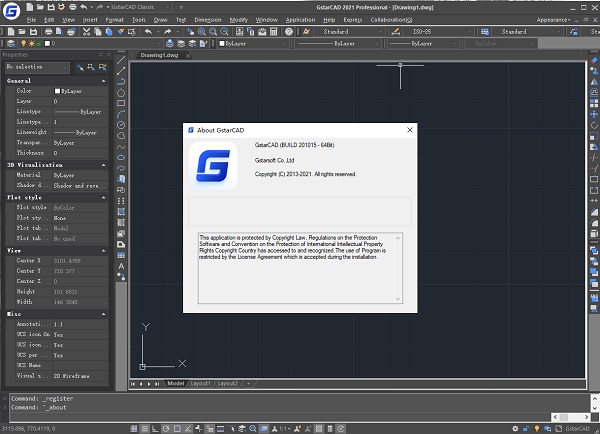Select the Ellipse draw tool

pyautogui.click(x=122, y=158)
